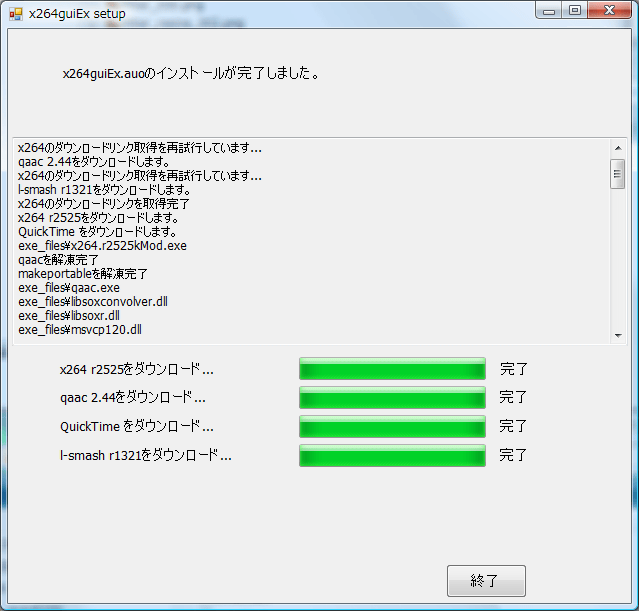This screenshot has width=639, height=611.
Task: Select log line 'l-smash r1321をダウンロードします。'
Action: [x=104, y=190]
